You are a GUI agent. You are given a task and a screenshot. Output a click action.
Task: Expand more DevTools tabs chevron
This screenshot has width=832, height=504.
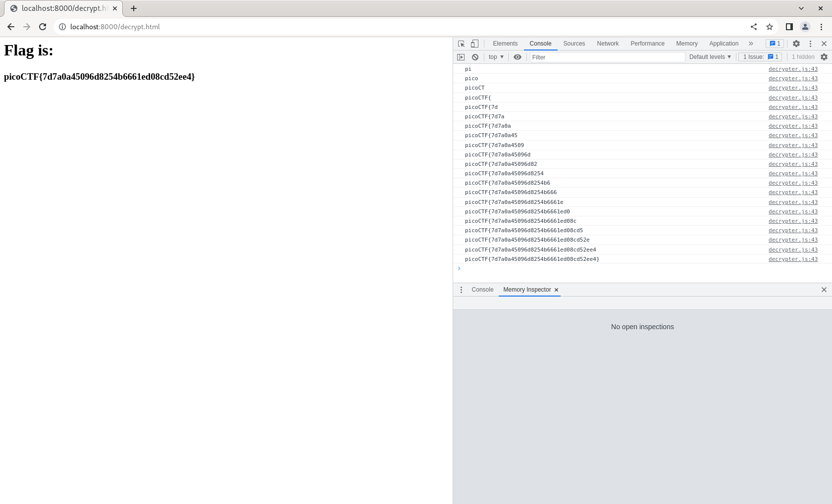click(x=751, y=44)
